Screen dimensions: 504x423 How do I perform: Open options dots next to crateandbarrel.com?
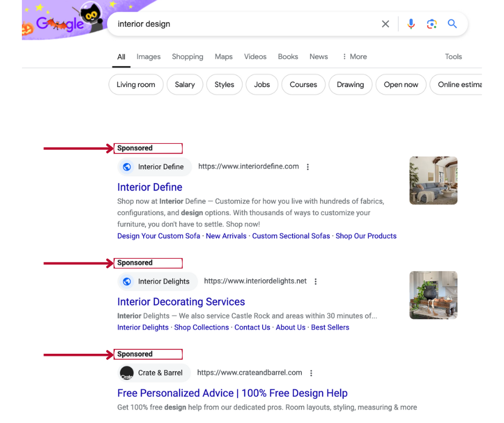[311, 373]
